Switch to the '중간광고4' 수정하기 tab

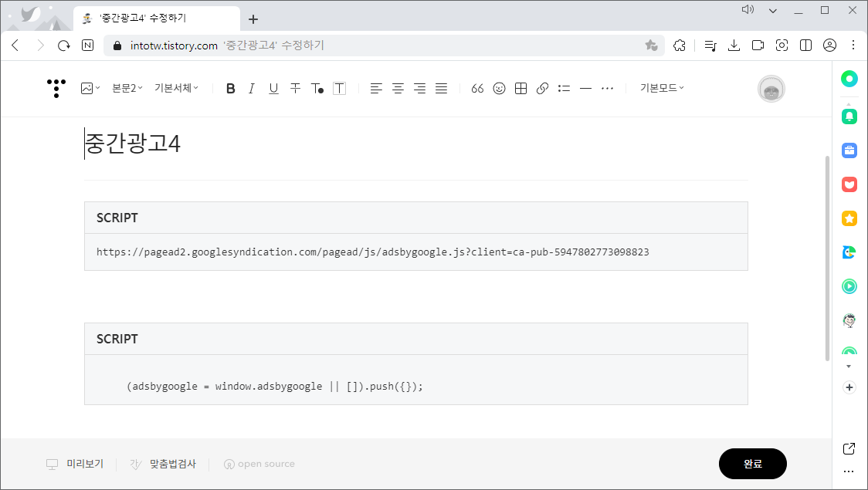point(156,19)
